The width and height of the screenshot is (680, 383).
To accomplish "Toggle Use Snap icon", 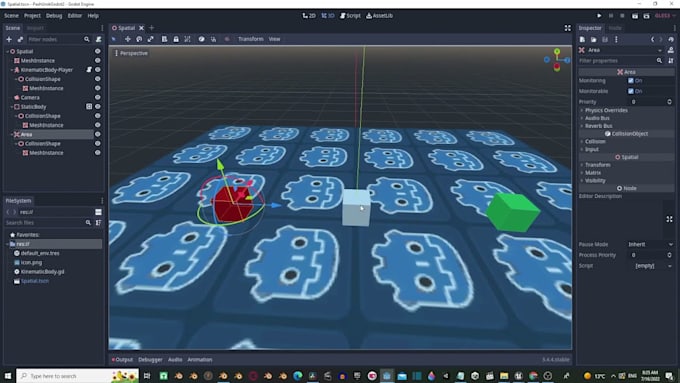I will 213,39.
